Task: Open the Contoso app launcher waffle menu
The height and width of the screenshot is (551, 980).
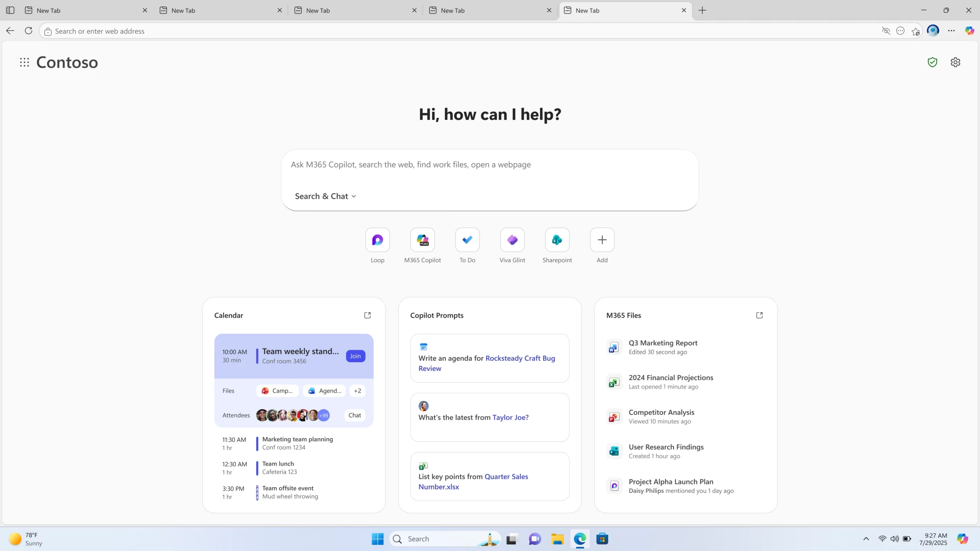Action: (x=24, y=62)
